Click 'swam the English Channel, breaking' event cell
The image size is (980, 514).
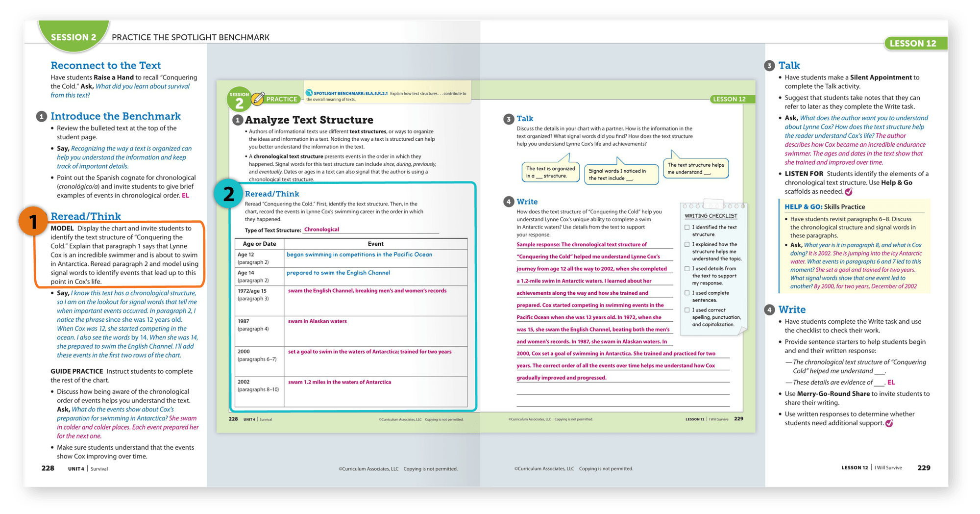(375, 301)
